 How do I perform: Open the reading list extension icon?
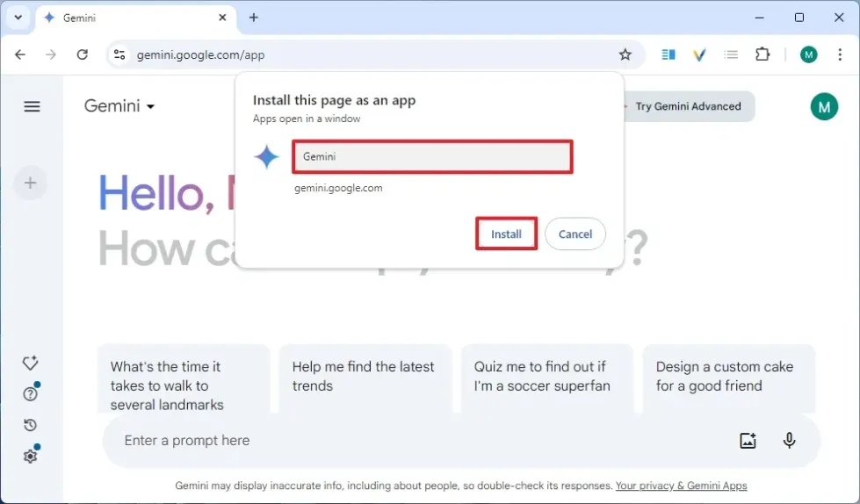[x=668, y=54]
